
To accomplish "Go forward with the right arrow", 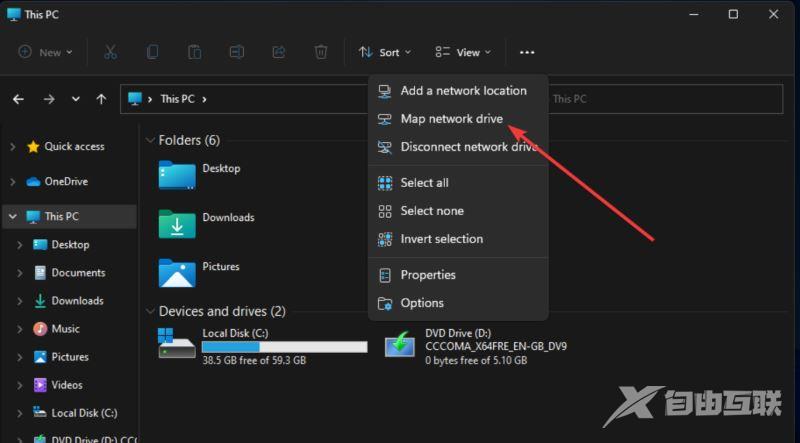I will point(49,99).
